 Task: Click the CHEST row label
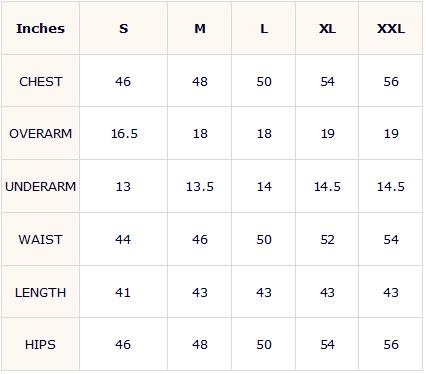pyautogui.click(x=40, y=81)
